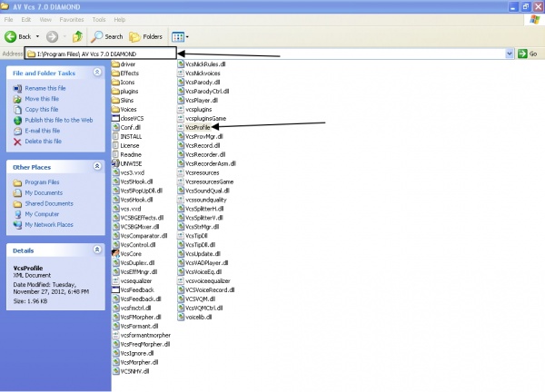
Task: Select the vcssoundquality file name
Action: click(x=206, y=200)
